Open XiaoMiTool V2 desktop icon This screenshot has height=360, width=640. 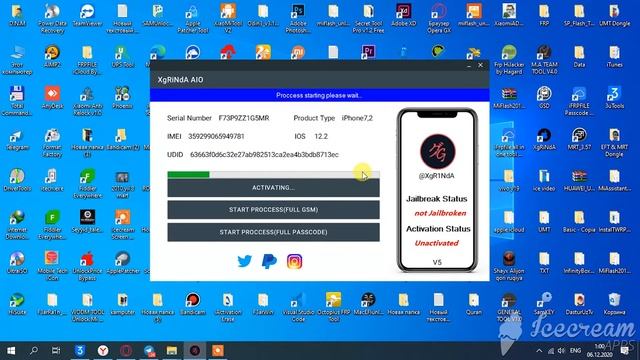228,19
